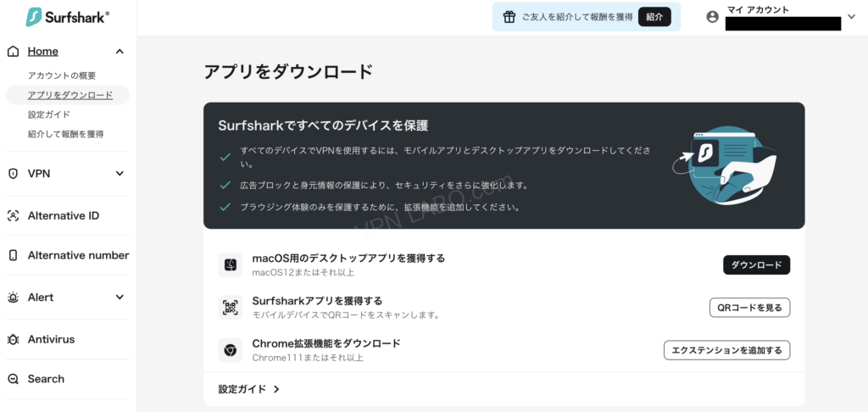Viewport: 868px width, 412px height.
Task: Click the macOS Finder app icon
Action: tap(231, 265)
